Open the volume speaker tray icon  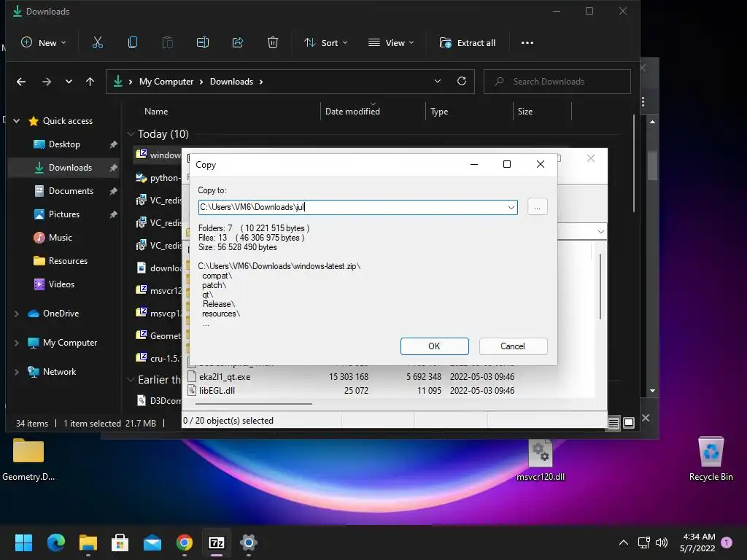tap(662, 542)
